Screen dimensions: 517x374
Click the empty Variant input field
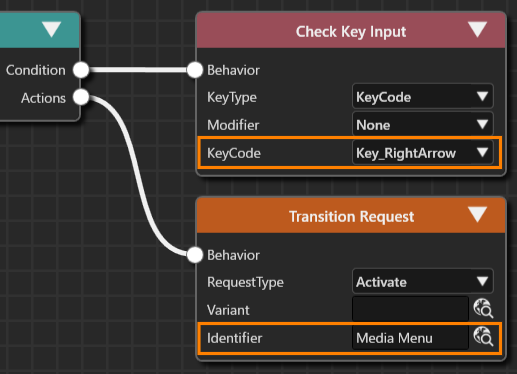[410, 310]
